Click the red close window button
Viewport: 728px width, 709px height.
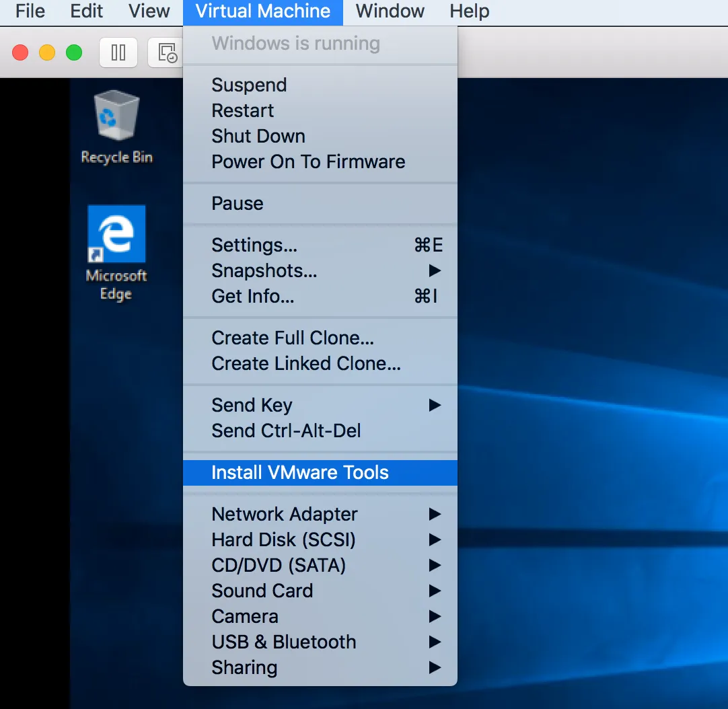20,52
